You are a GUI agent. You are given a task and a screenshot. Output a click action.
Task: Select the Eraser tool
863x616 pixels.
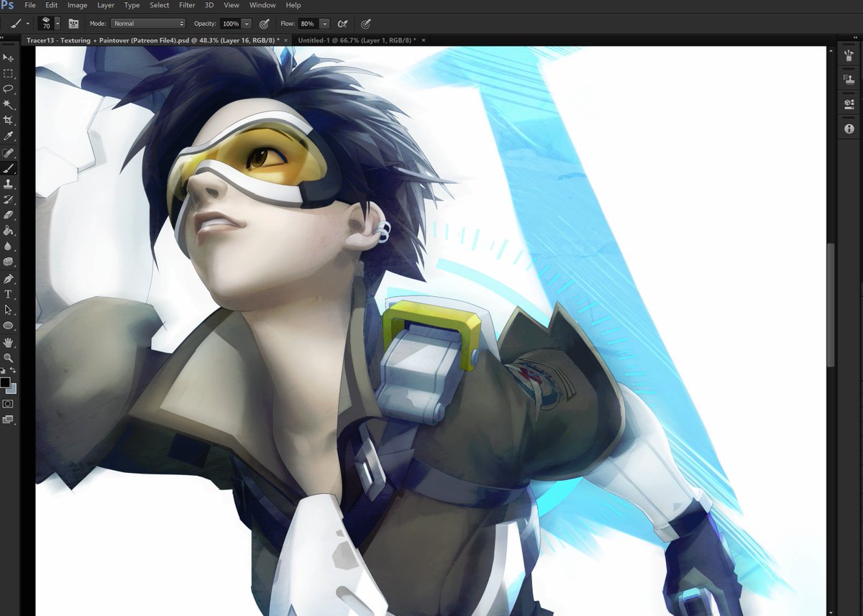[x=9, y=216]
